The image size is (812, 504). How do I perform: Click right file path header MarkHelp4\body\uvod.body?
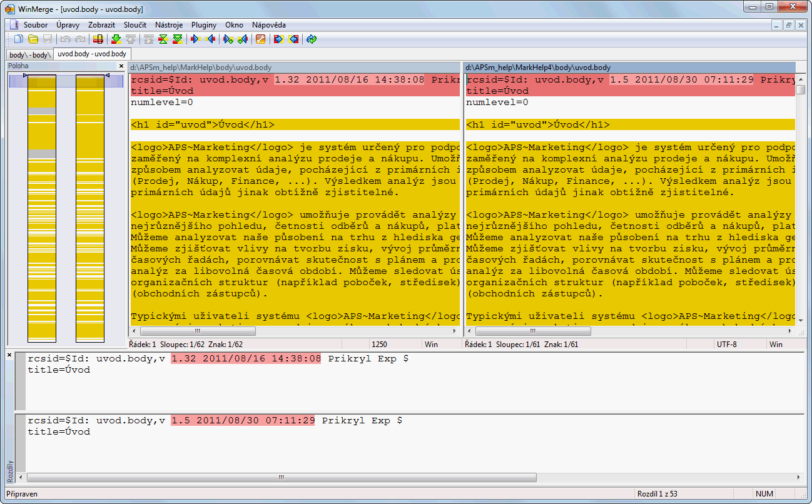point(629,67)
